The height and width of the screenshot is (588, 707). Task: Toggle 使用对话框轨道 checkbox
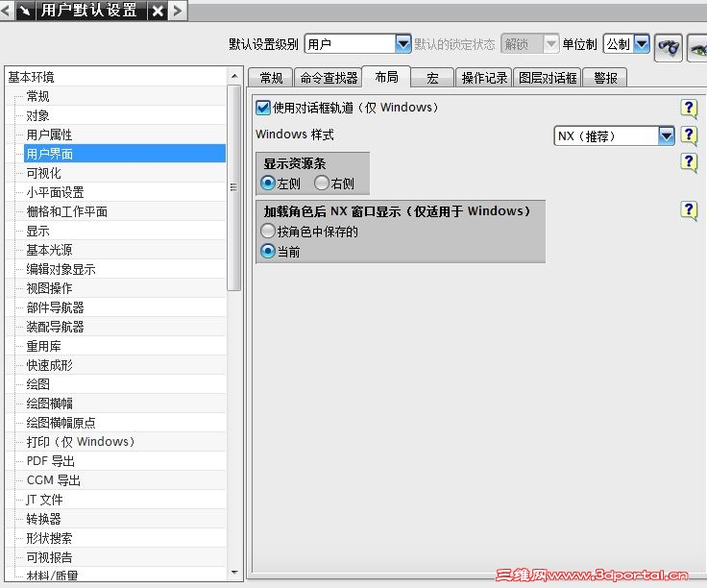263,108
